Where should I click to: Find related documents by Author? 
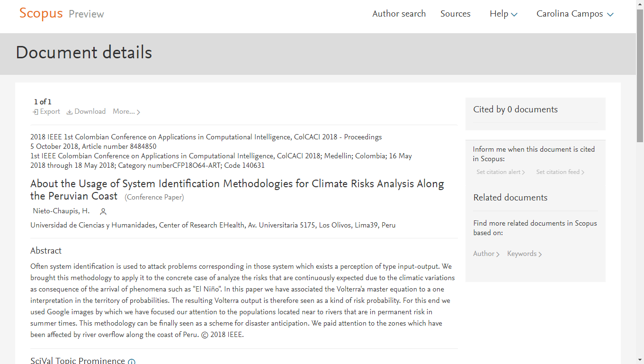486,254
